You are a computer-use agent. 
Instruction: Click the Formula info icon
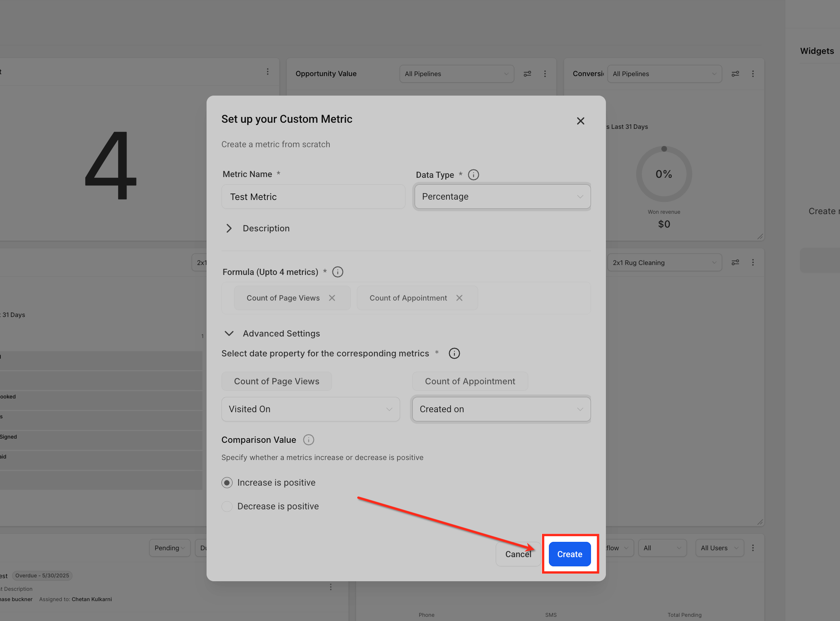point(337,272)
